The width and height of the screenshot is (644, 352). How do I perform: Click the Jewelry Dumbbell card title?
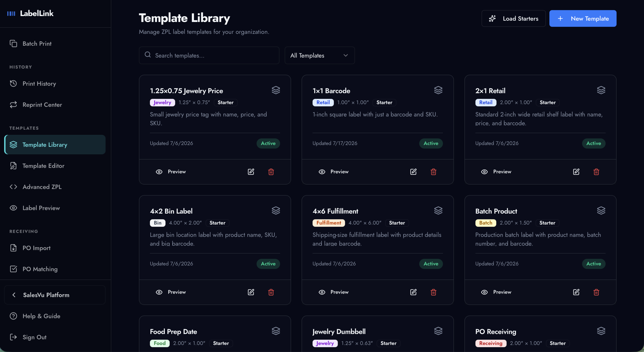[339, 332]
